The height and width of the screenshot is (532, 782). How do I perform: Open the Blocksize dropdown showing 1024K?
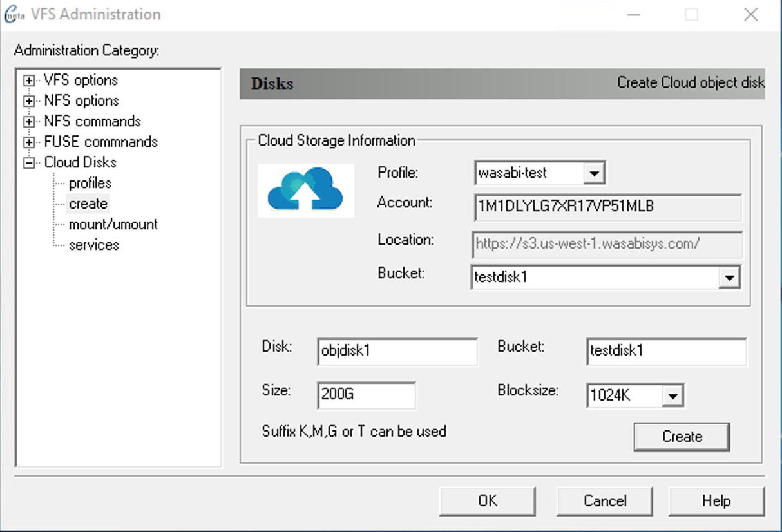click(x=672, y=396)
